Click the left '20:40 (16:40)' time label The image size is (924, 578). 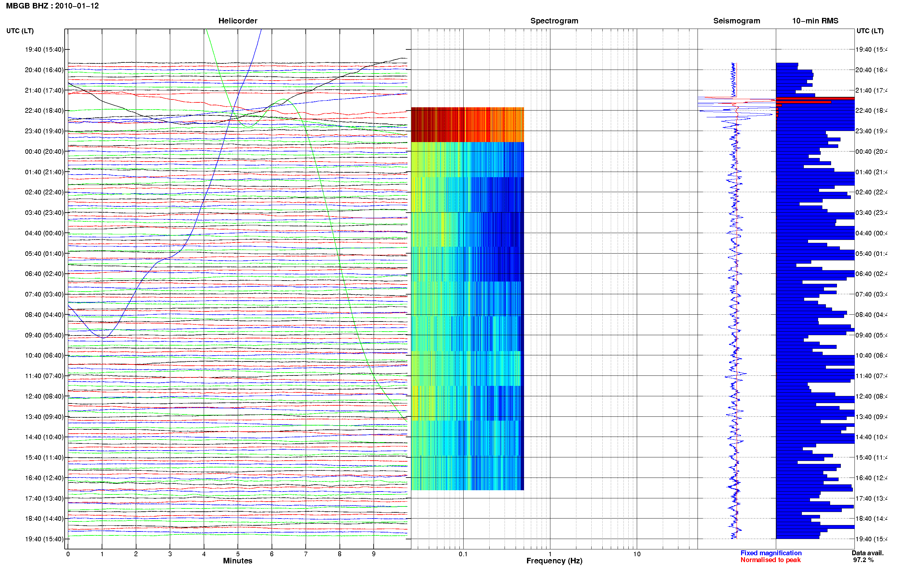(44, 70)
